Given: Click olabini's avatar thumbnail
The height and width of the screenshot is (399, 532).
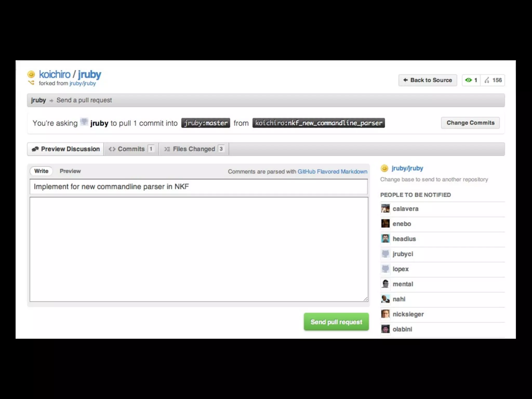Looking at the screenshot, I should click(x=385, y=329).
